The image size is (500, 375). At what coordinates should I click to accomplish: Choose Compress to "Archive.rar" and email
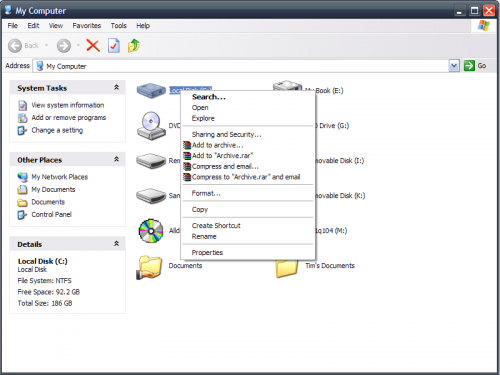pos(248,177)
